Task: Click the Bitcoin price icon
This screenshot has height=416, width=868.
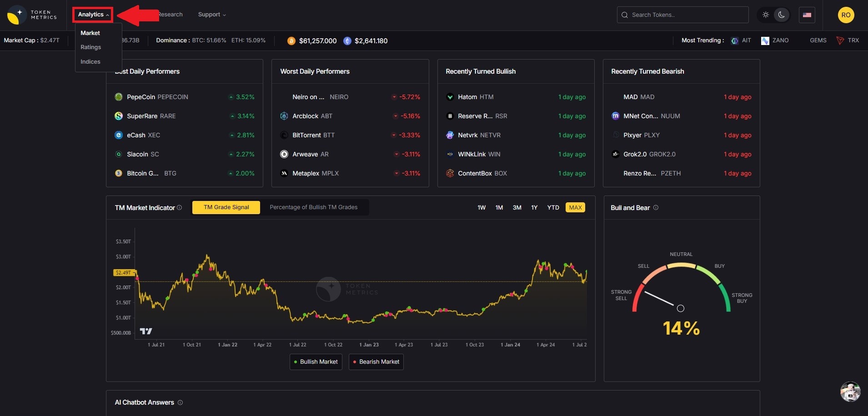Action: click(291, 41)
